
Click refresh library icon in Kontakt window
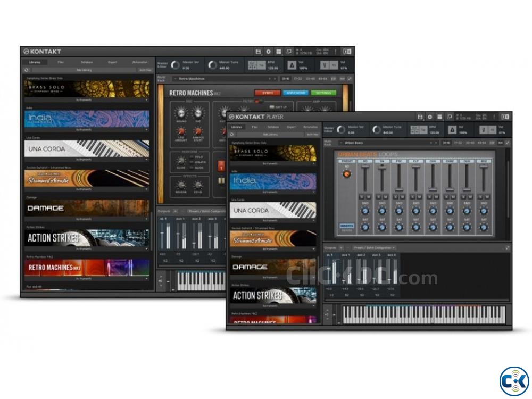click(x=27, y=70)
